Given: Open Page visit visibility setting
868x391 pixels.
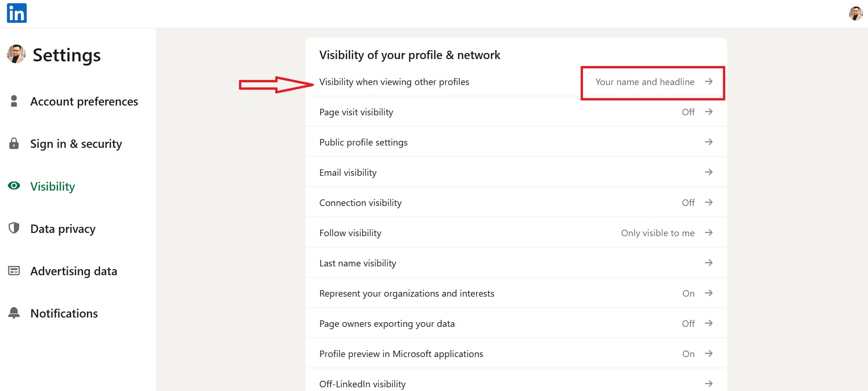Looking at the screenshot, I should click(516, 112).
